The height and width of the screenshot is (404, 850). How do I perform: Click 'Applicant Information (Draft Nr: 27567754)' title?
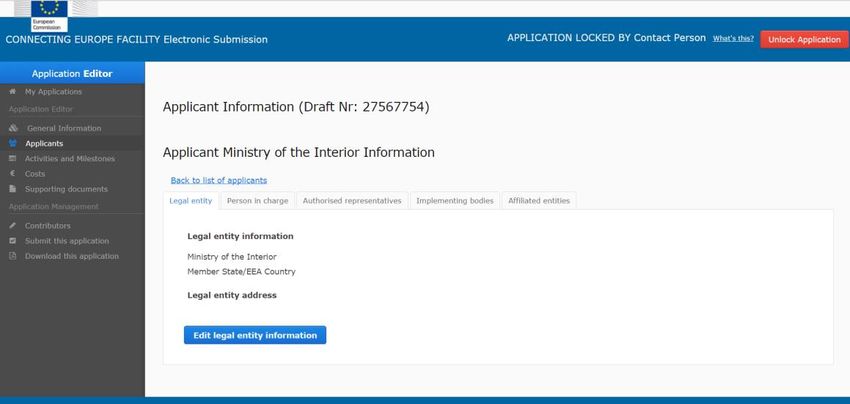296,107
